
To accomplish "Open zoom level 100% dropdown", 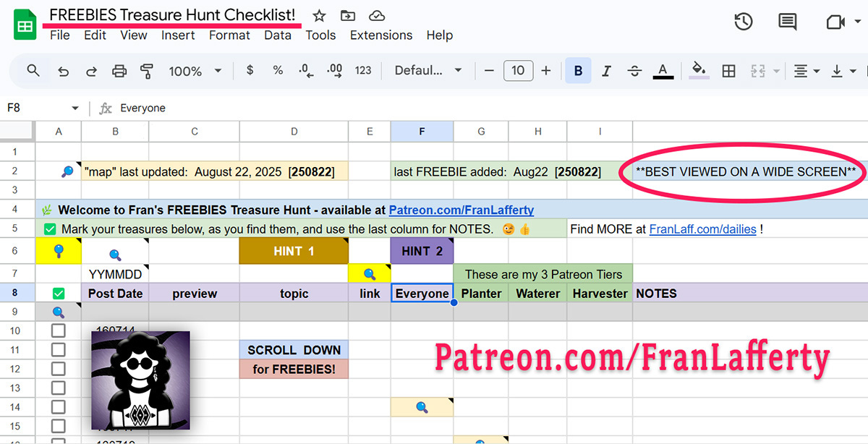I will [x=195, y=71].
